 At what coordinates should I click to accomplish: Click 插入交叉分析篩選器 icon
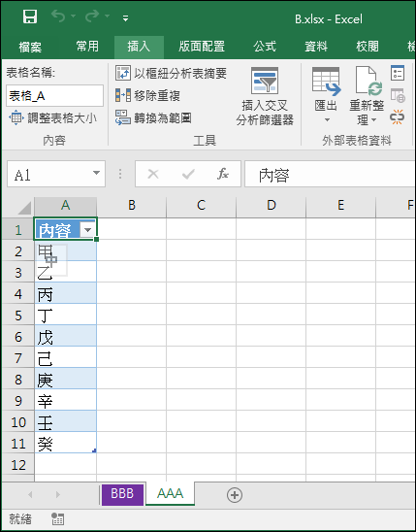click(x=265, y=81)
